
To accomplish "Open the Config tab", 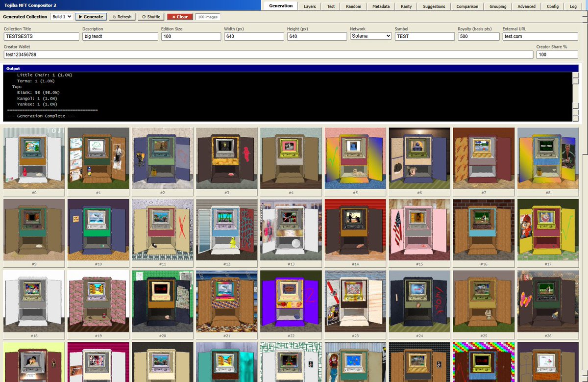I will coord(553,6).
